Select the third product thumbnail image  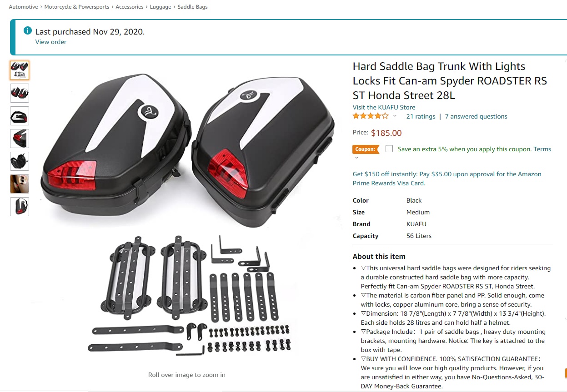tap(20, 116)
